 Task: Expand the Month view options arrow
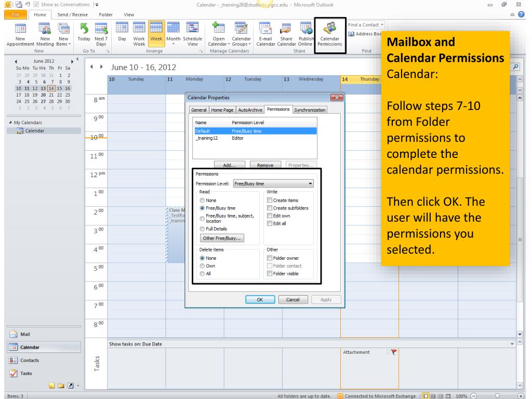click(x=174, y=44)
